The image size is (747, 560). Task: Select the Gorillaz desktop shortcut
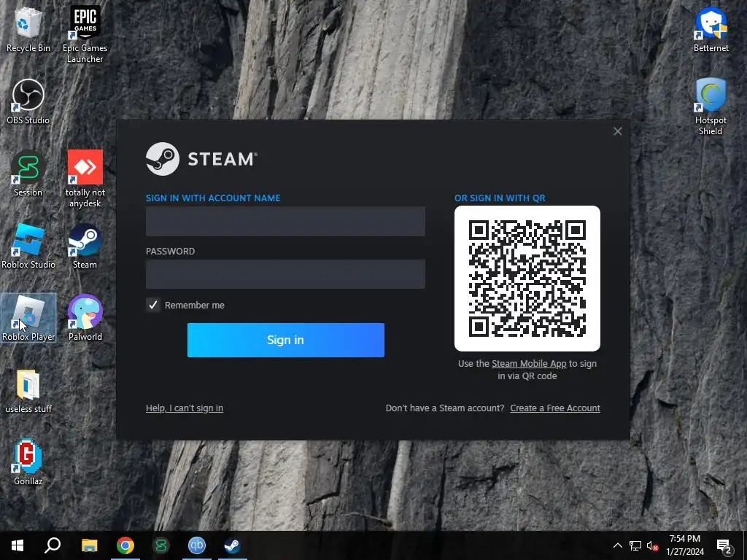tap(28, 462)
